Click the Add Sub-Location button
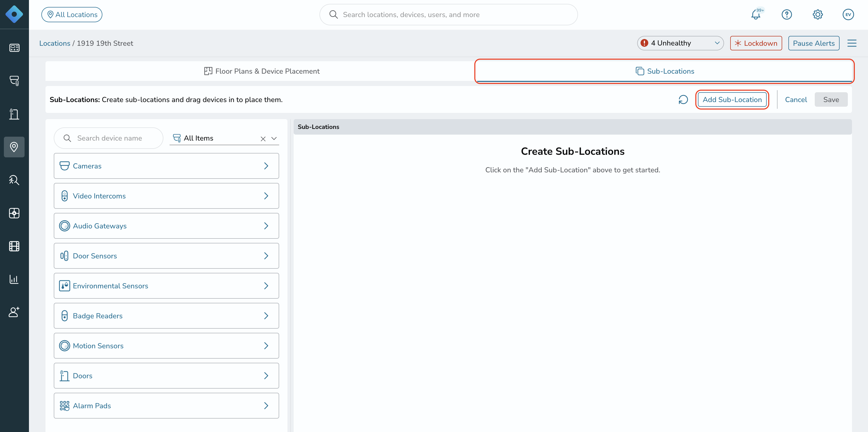868x432 pixels. (x=732, y=100)
